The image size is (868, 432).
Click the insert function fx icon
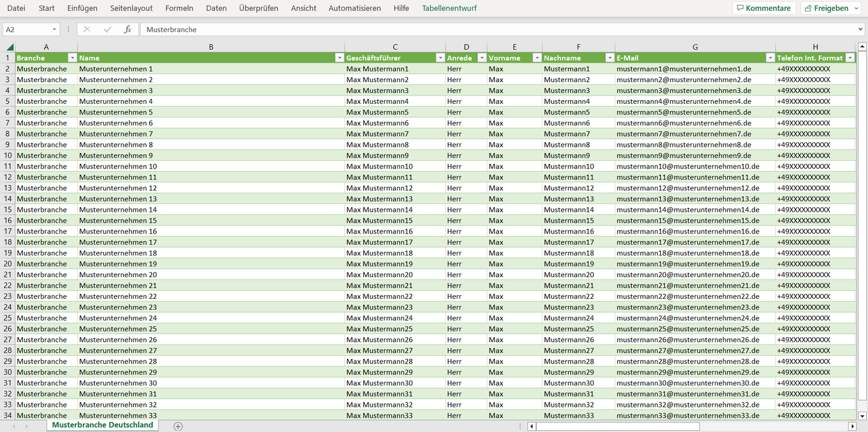point(127,29)
